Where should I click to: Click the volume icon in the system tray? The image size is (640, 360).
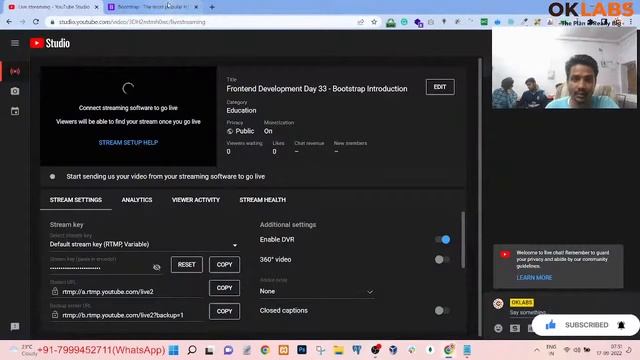click(577, 350)
